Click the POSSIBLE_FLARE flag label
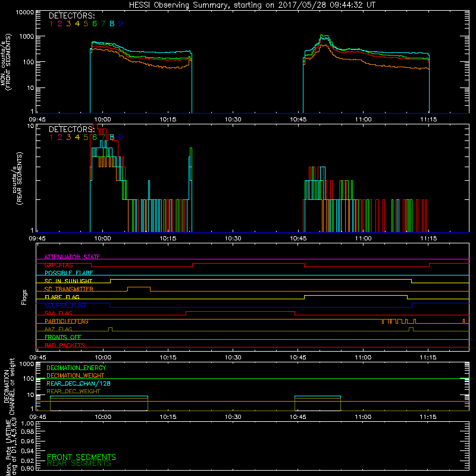This screenshot has width=476, height=476. 68,273
